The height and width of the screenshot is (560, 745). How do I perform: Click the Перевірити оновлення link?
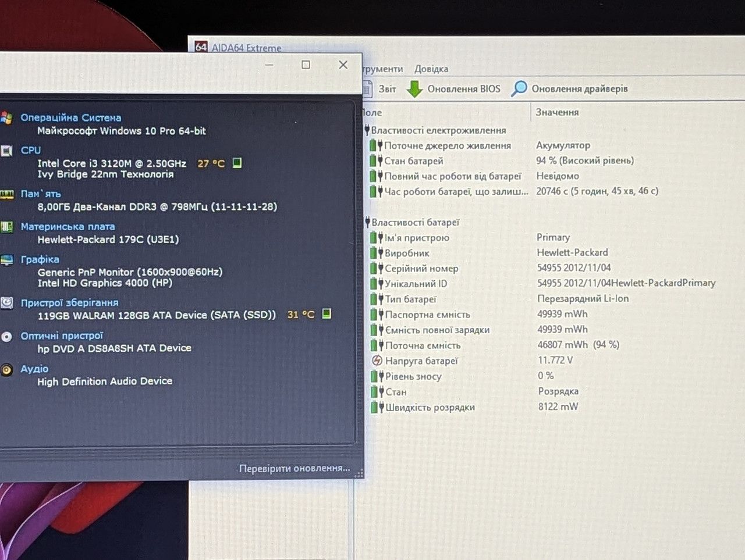click(295, 468)
